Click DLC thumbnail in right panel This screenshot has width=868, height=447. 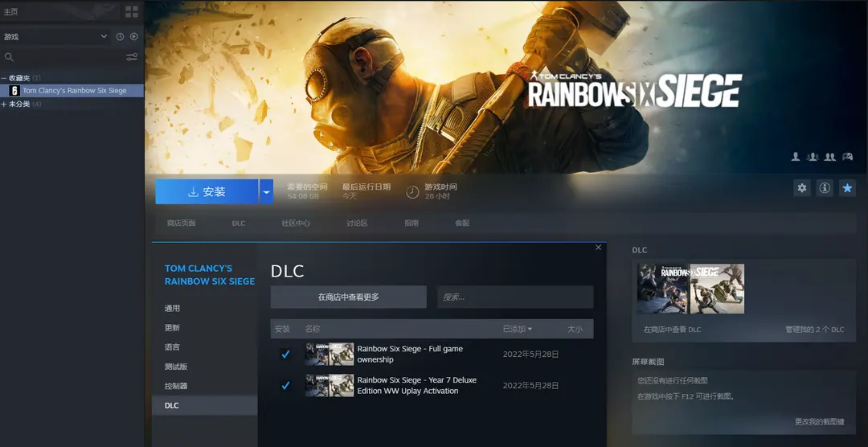[x=691, y=289]
